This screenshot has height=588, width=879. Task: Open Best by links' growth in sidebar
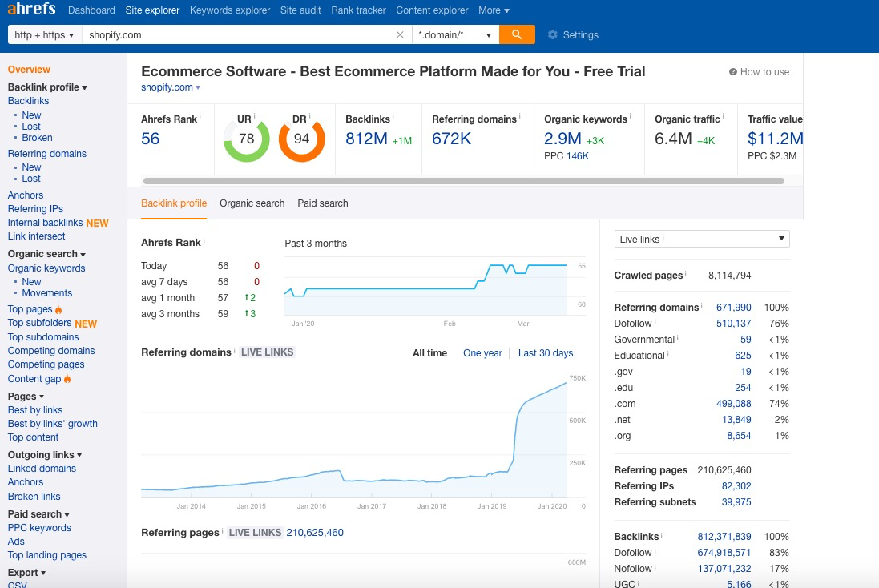click(53, 424)
